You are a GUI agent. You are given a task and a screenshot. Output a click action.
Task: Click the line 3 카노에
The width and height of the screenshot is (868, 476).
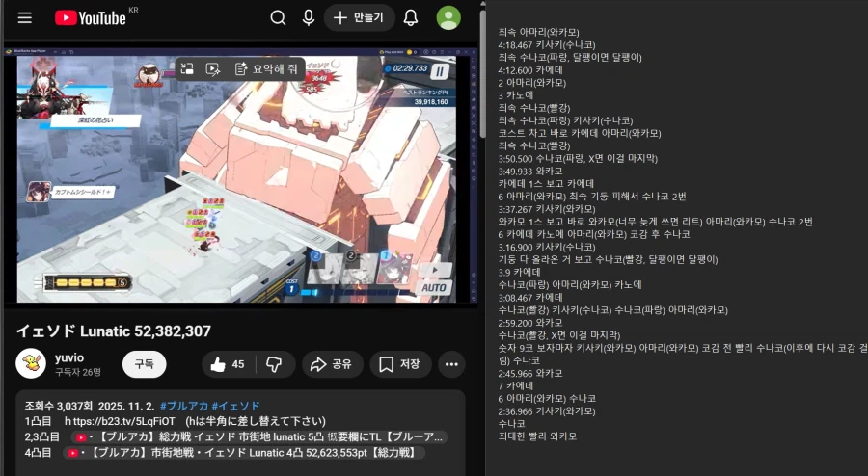[516, 95]
